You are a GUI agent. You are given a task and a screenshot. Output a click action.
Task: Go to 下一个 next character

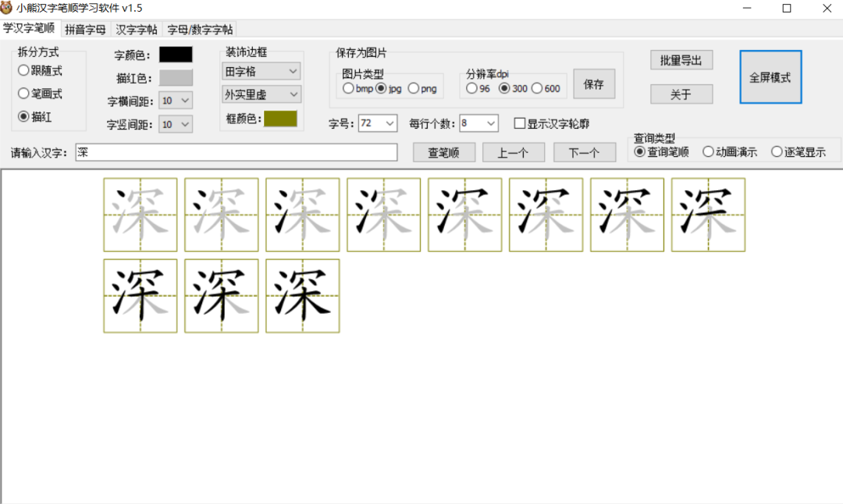tap(585, 153)
